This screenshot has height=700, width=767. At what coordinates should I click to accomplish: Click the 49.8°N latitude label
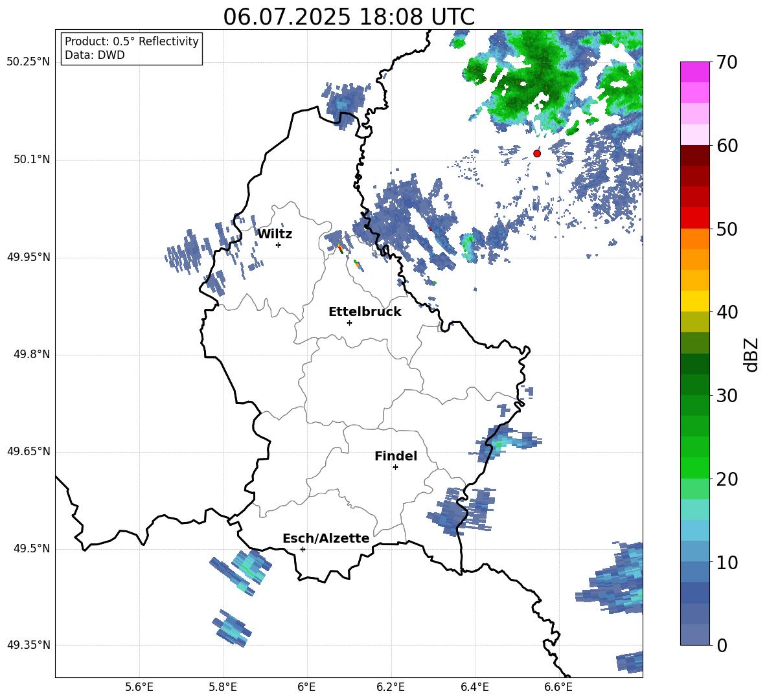(x=31, y=354)
